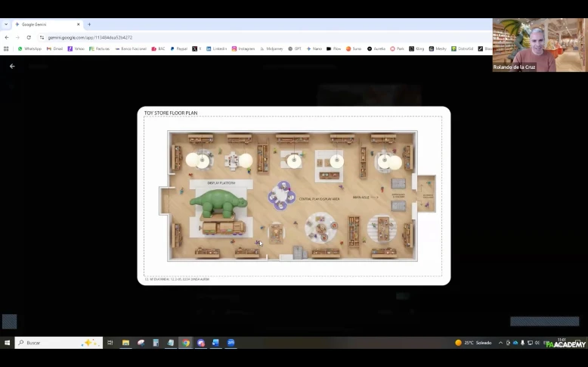Viewport: 588px width, 367px height.
Task: Click the gemini.google.com address bar
Action: pos(91,37)
